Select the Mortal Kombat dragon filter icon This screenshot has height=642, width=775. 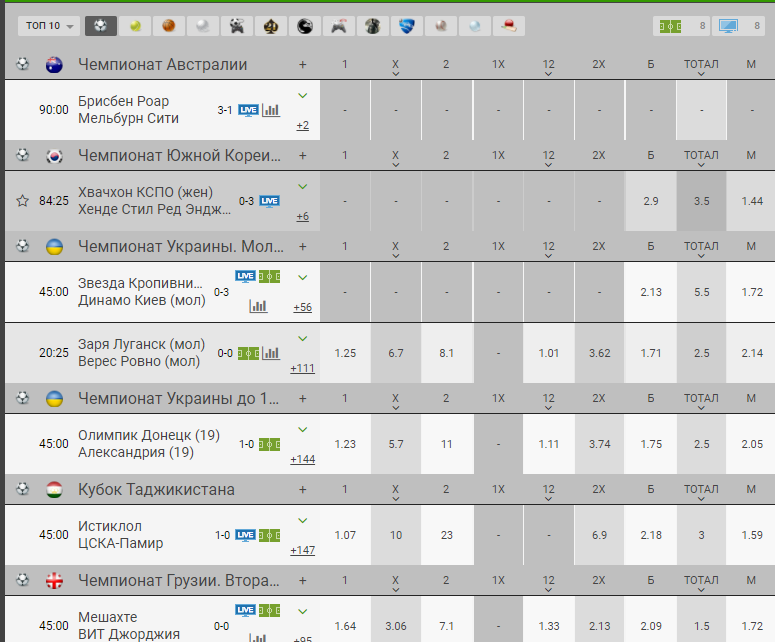coord(304,25)
